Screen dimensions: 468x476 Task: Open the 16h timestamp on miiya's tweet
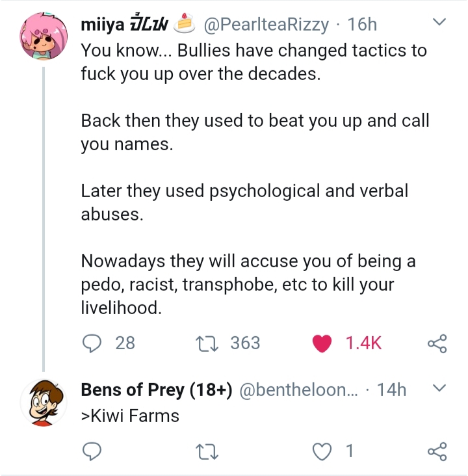click(362, 24)
